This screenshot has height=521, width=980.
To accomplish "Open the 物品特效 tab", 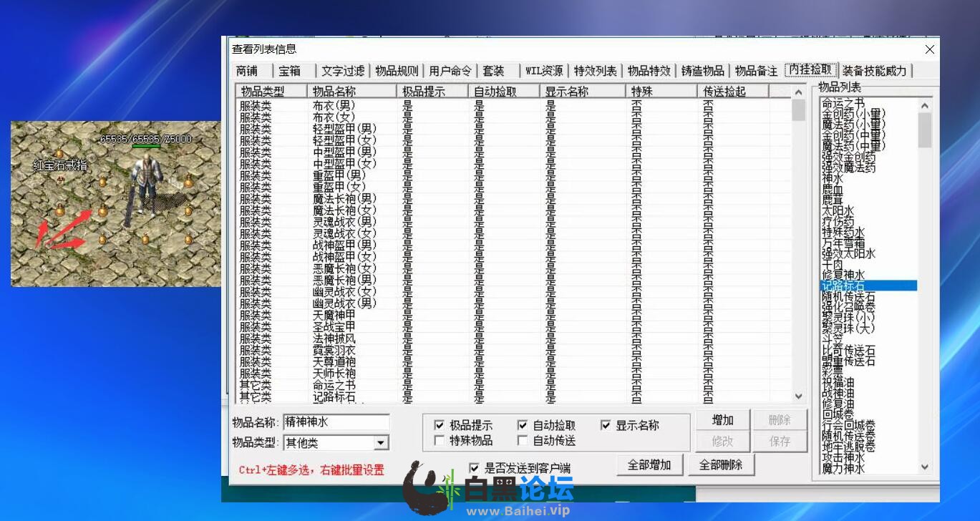I will coord(649,71).
